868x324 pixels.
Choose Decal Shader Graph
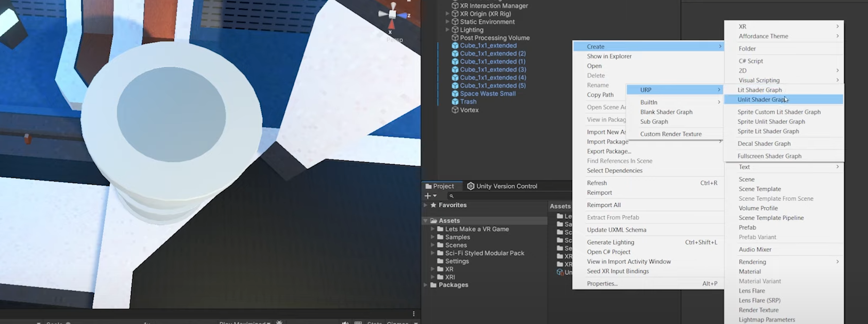pyautogui.click(x=783, y=144)
